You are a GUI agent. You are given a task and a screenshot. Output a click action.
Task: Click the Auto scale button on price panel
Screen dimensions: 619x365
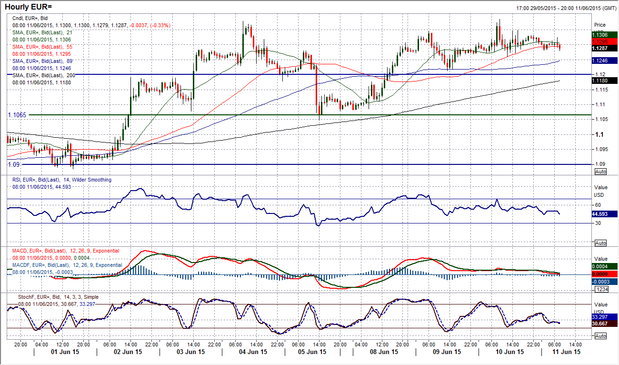(x=600, y=172)
